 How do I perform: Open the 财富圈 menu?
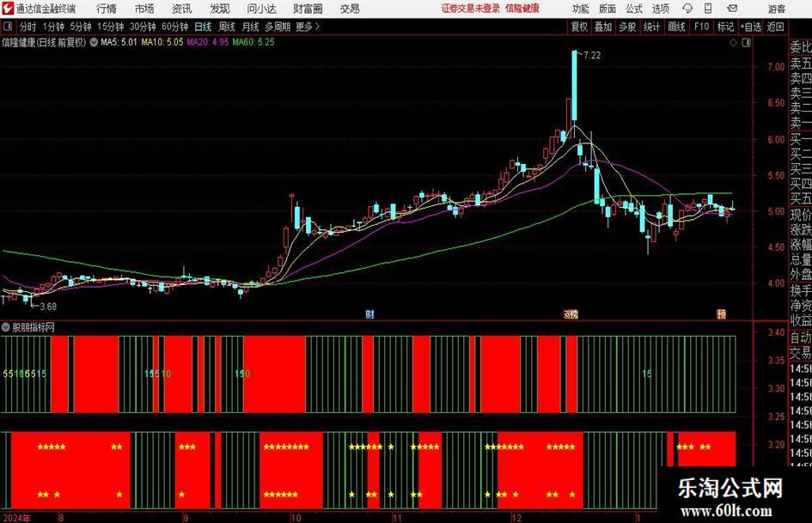click(x=308, y=9)
